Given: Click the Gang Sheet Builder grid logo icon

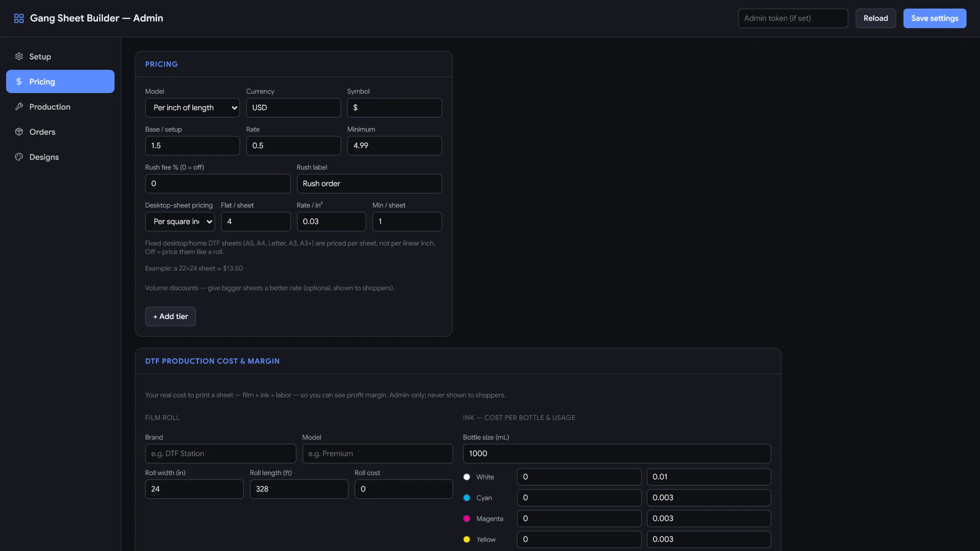Looking at the screenshot, I should click(x=19, y=18).
